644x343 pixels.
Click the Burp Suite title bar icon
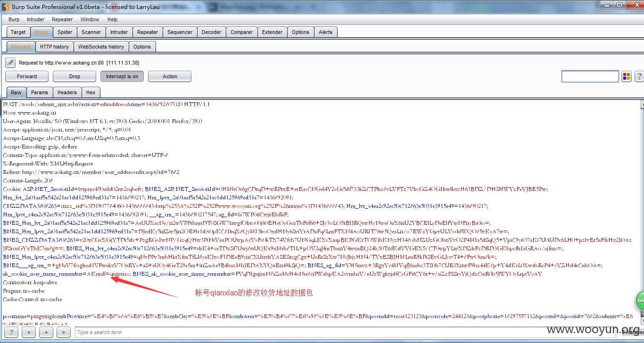[x=6, y=7]
